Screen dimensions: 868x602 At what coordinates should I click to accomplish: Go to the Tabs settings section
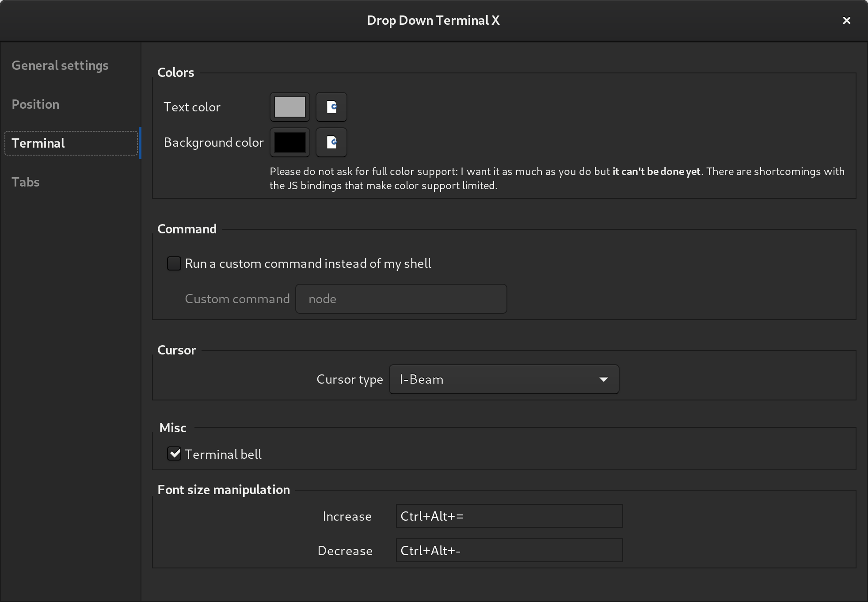pyautogui.click(x=26, y=182)
